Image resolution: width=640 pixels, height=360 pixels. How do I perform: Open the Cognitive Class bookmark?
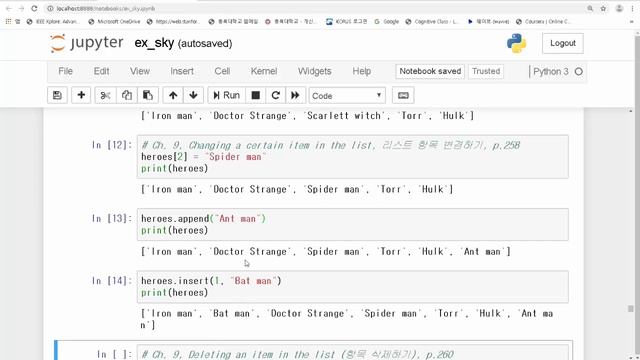pyautogui.click(x=432, y=22)
